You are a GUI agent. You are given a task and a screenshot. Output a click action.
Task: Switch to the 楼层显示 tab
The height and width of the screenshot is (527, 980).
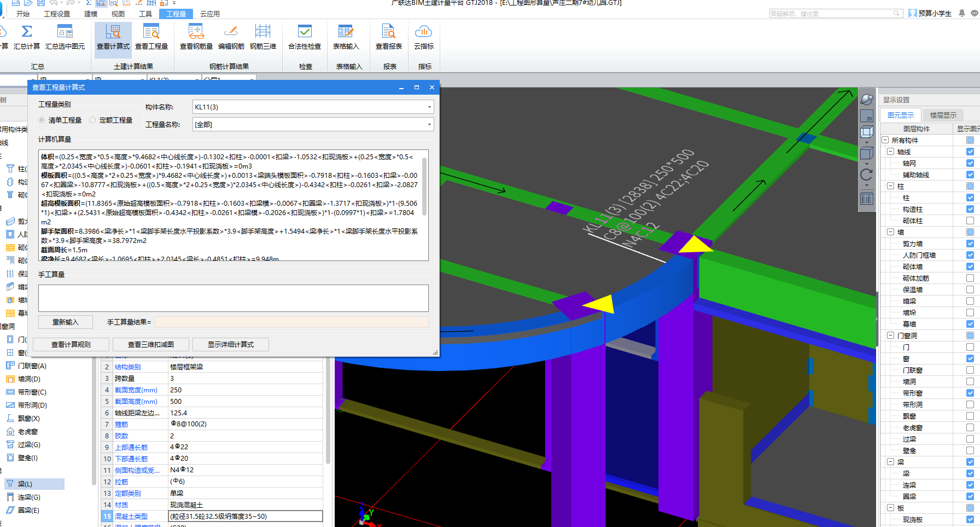pyautogui.click(x=943, y=115)
